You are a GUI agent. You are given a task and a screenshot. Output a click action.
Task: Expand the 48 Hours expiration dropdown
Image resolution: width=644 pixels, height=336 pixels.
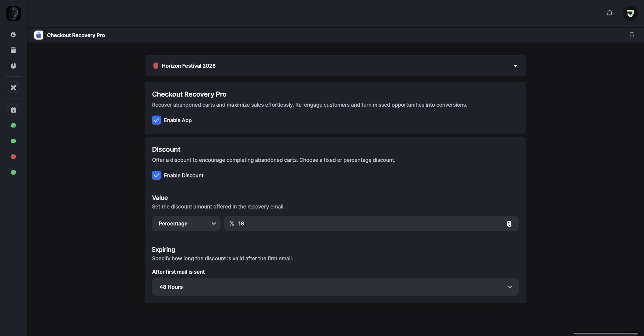coord(335,287)
